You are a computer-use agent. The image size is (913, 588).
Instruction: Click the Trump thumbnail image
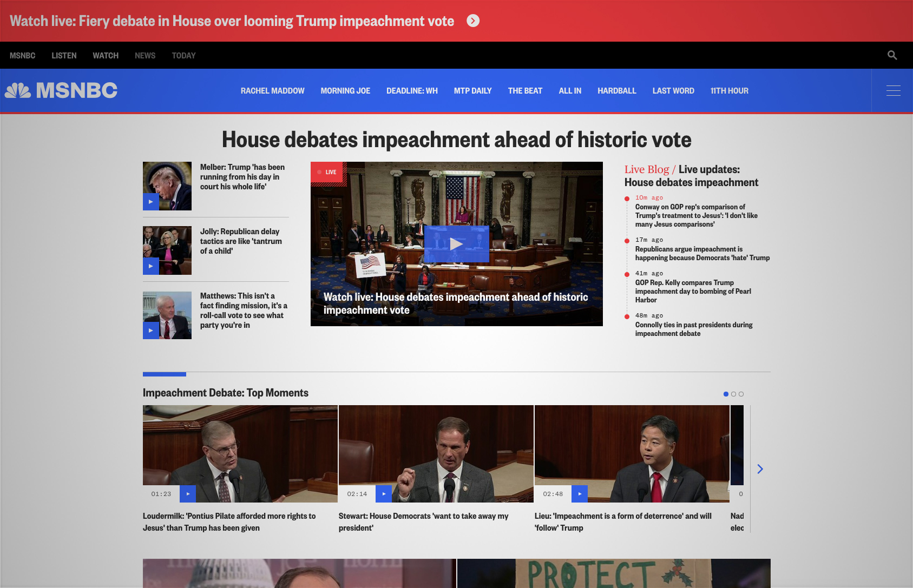point(167,186)
